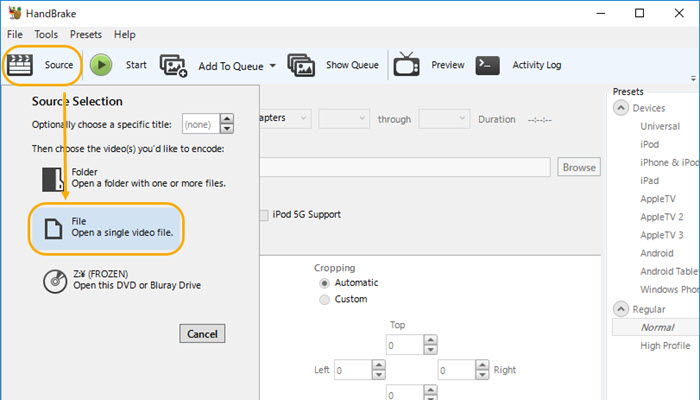Open the start chapter dropdown before 'through'
700x400 pixels.
[344, 118]
